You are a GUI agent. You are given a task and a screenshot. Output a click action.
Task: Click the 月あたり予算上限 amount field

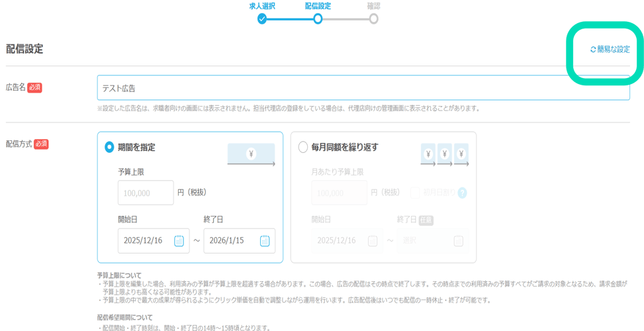point(340,193)
